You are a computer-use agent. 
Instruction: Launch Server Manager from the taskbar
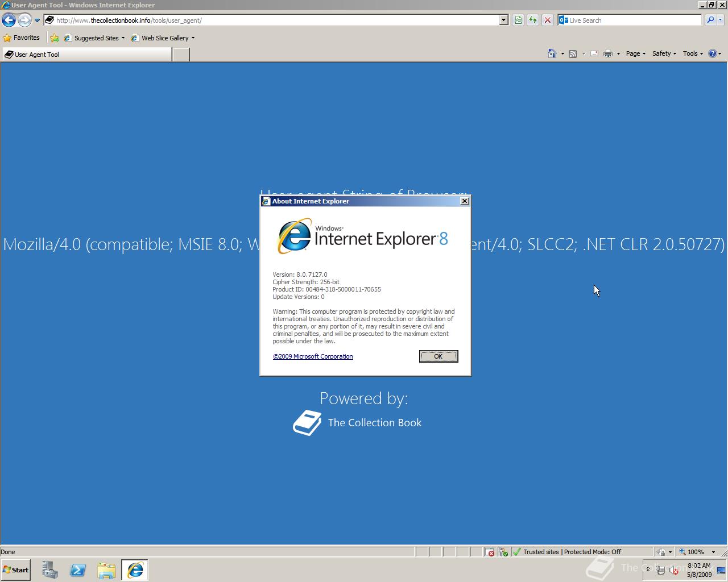(50, 570)
